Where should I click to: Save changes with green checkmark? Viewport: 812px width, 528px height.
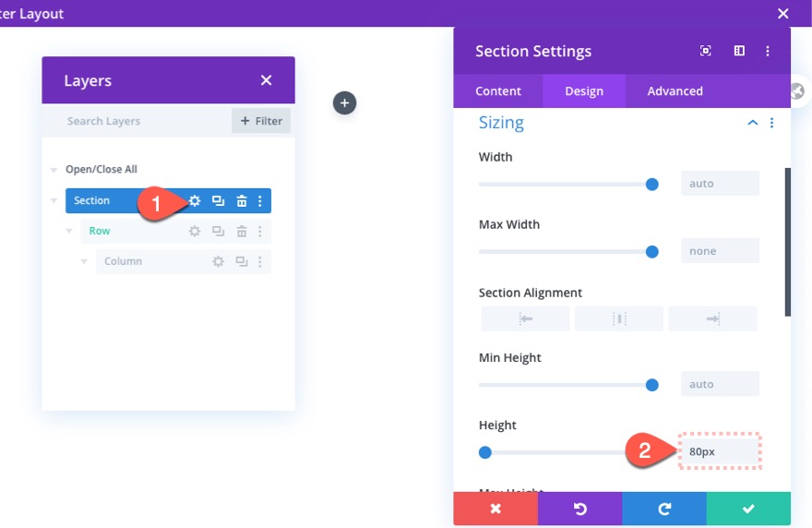pyautogui.click(x=749, y=509)
